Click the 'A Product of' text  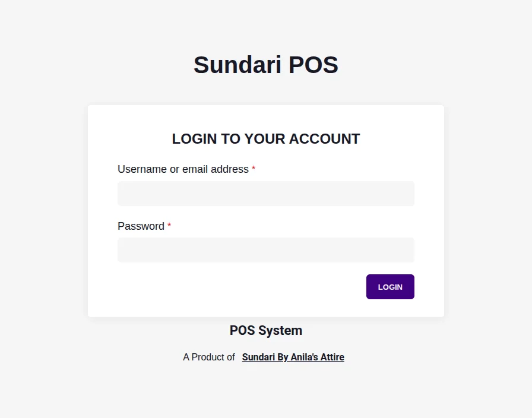coord(209,357)
